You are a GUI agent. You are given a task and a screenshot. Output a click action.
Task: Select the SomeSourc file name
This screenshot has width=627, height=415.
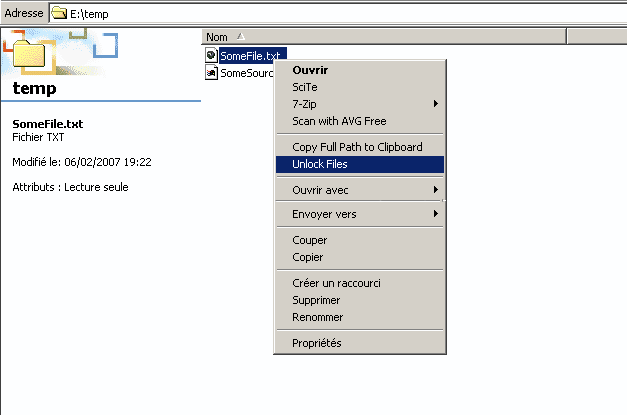coord(247,73)
